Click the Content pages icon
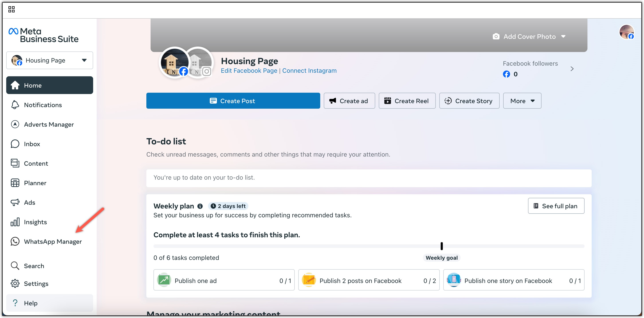 pos(15,163)
